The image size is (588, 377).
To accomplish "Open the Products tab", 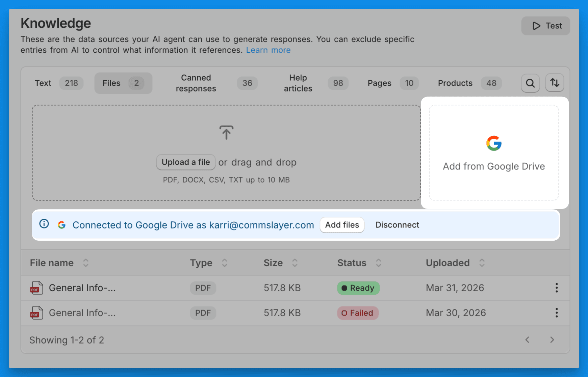I will 469,83.
